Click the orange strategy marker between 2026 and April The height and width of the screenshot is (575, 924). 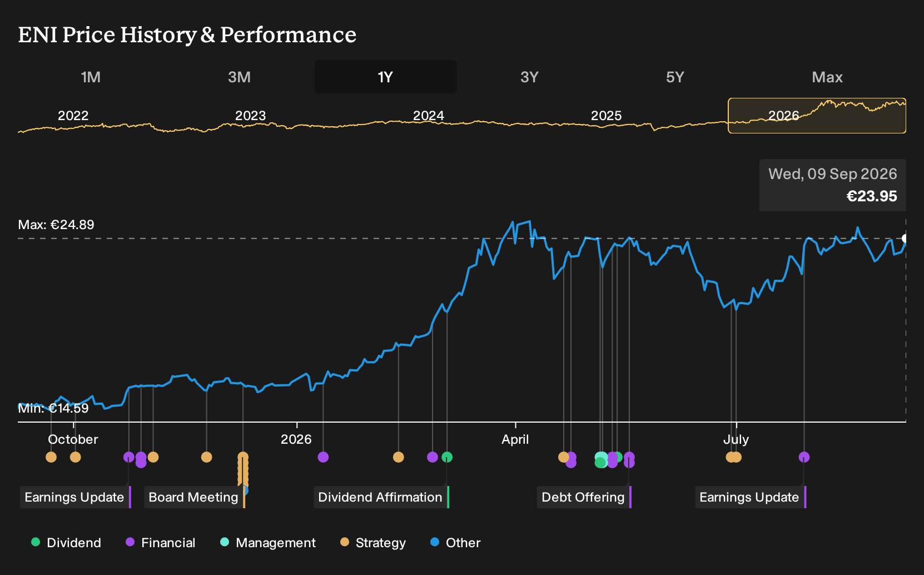point(398,457)
